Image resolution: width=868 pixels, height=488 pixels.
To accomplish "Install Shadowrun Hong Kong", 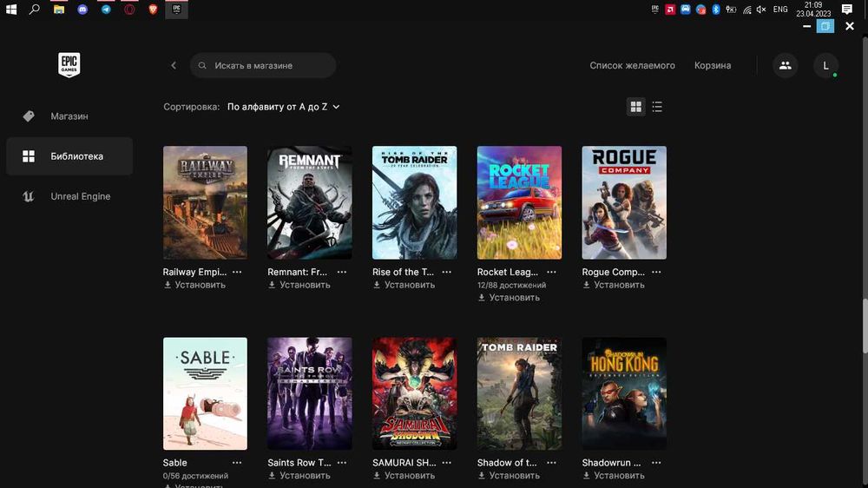I will click(614, 475).
